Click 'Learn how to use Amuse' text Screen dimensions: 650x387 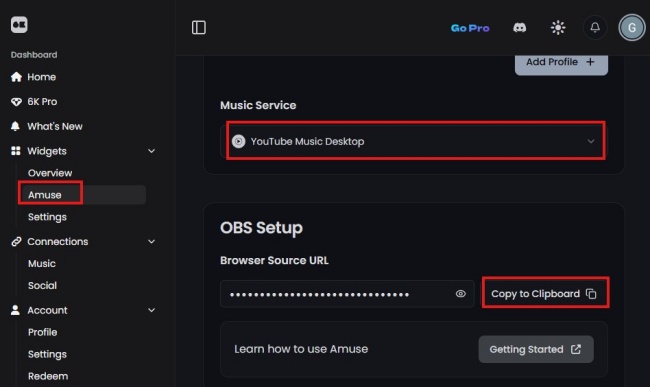[301, 349]
